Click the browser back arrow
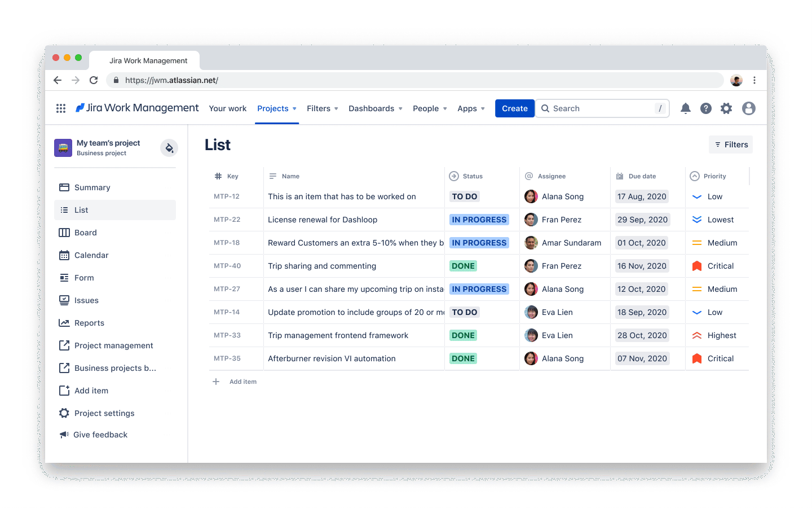812x508 pixels. point(58,80)
